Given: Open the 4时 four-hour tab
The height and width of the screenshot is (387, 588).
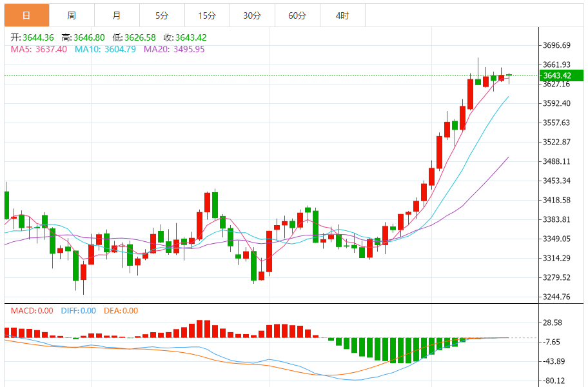Looking at the screenshot, I should (342, 15).
